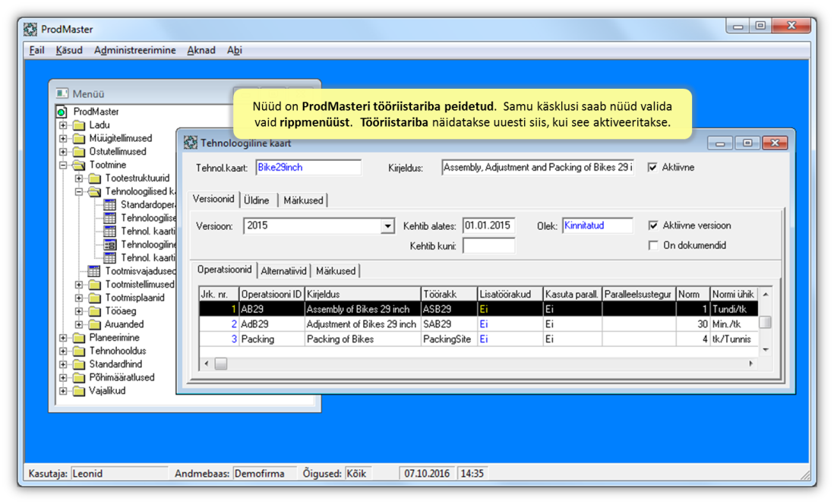
Task: Collapse the Tehnoloogilised kaardid node
Action: tap(79, 191)
